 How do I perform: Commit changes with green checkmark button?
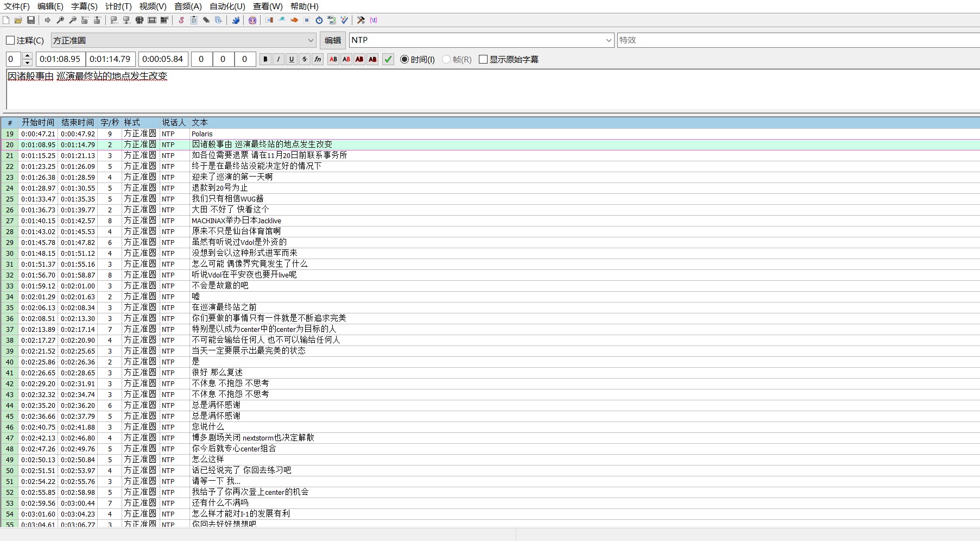[x=388, y=59]
